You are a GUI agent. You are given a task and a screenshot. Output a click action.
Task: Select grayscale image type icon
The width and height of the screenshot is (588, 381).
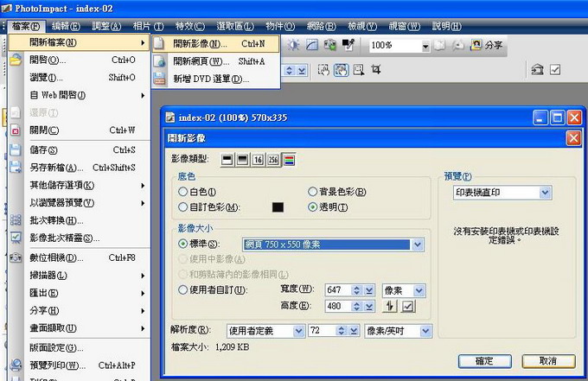pos(242,160)
